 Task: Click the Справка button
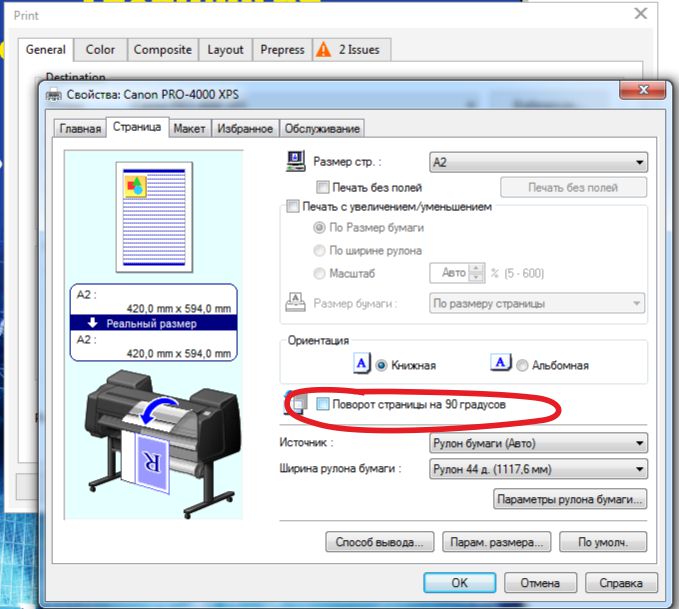tap(621, 583)
